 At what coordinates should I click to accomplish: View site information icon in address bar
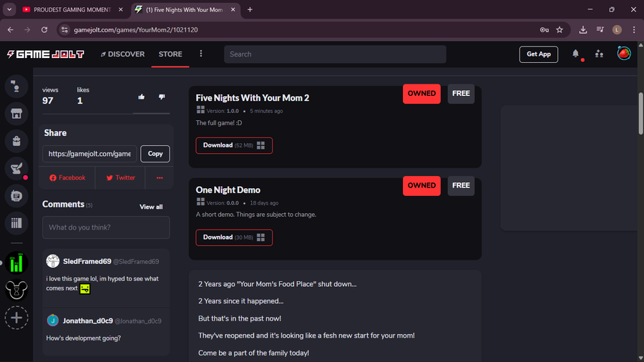[64, 29]
